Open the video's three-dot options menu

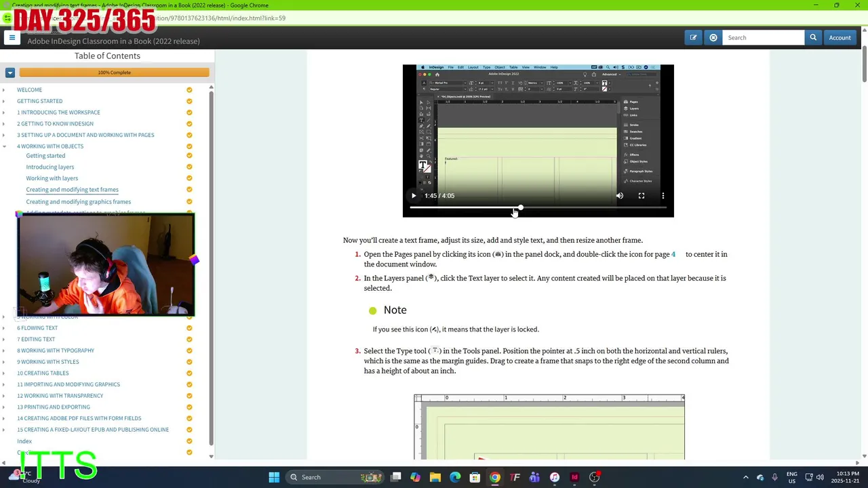[663, 196]
